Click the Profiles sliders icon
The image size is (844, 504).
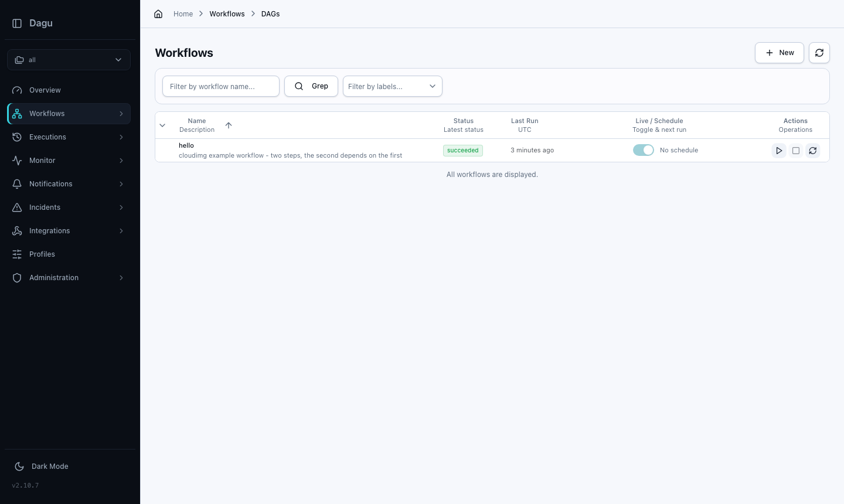click(17, 254)
